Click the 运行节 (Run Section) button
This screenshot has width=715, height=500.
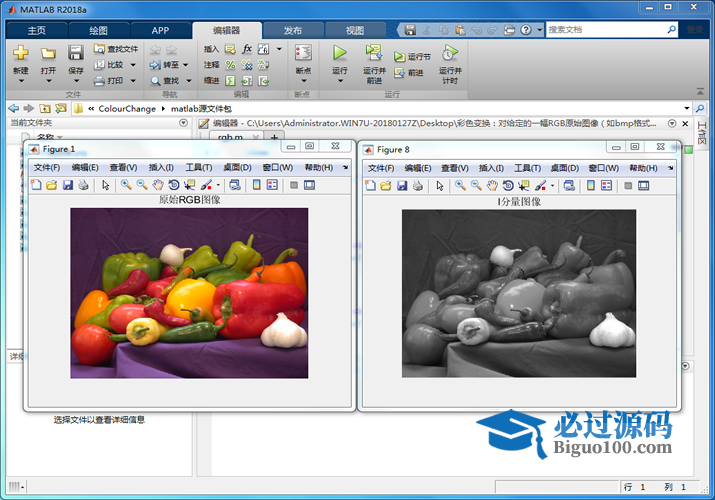click(x=412, y=57)
